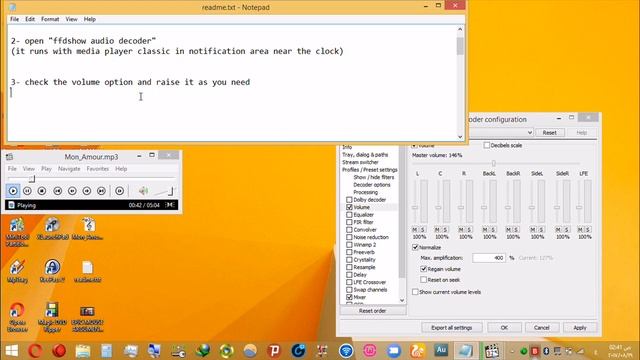Select Stream switcher in ffdshow tree

(360, 162)
